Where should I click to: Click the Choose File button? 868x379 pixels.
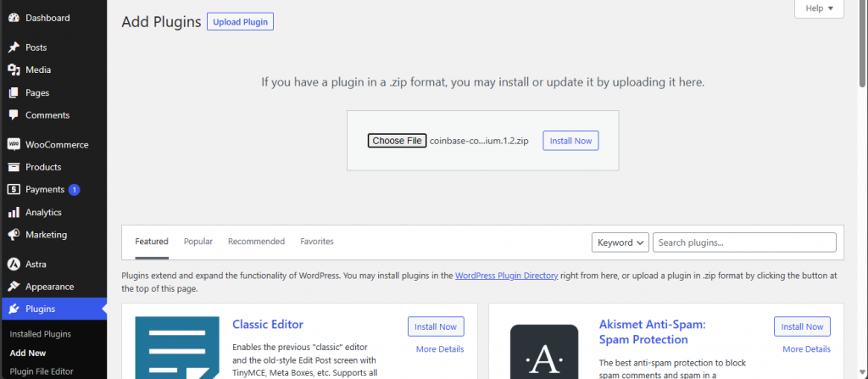(397, 141)
